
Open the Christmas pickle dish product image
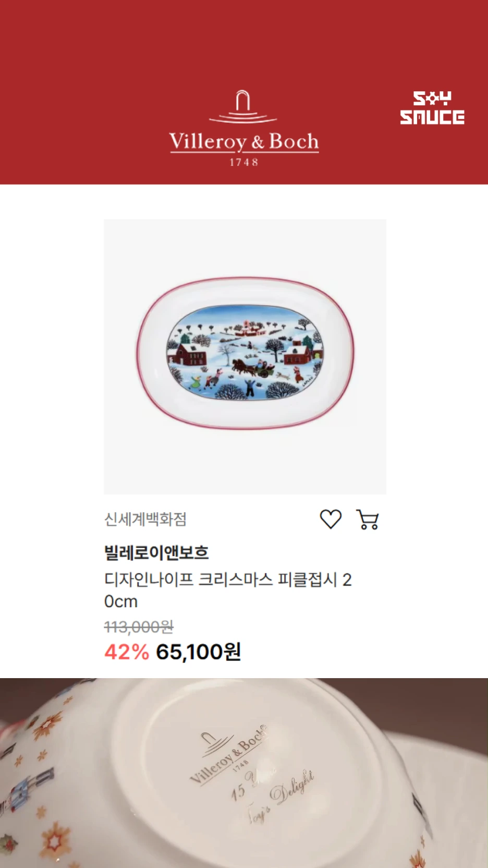245,357
